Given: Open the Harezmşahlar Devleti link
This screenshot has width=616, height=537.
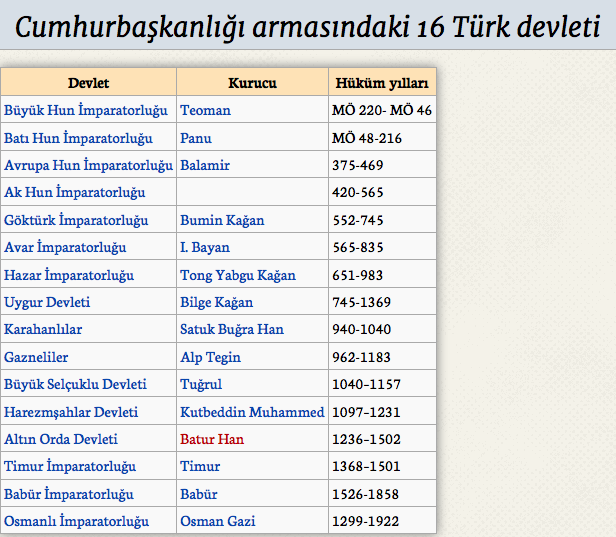Looking at the screenshot, I should (x=71, y=412).
